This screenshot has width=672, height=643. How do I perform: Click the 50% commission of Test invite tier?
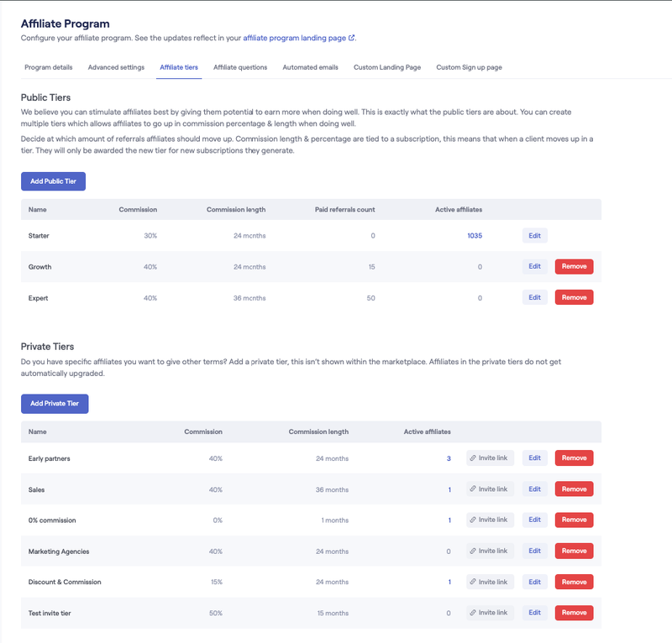pyautogui.click(x=216, y=613)
